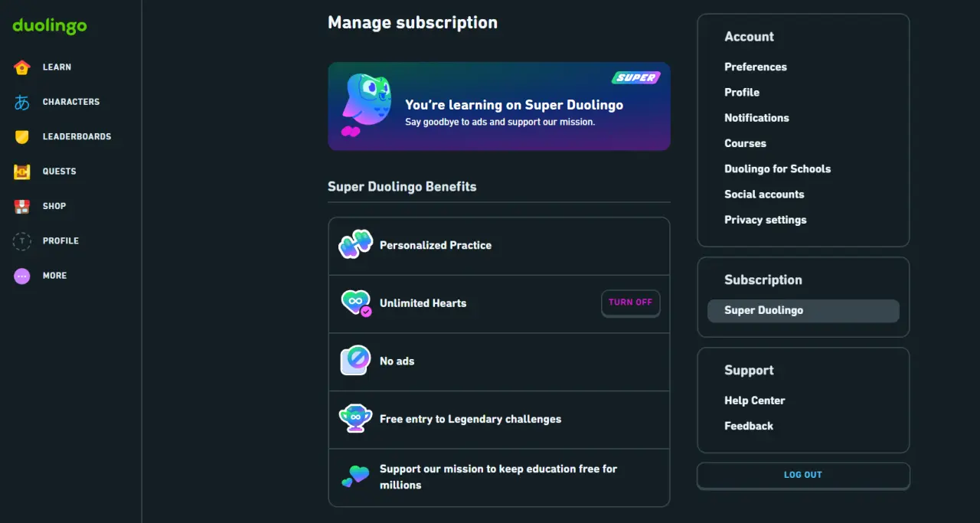The height and width of the screenshot is (523, 980).
Task: Open the Characters hiragana icon
Action: tap(22, 102)
